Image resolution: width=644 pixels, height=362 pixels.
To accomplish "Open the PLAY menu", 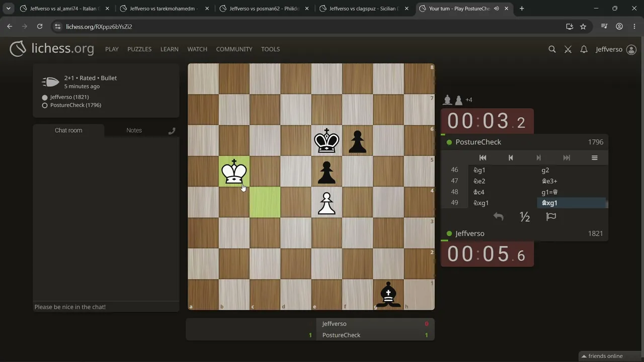I will (112, 49).
